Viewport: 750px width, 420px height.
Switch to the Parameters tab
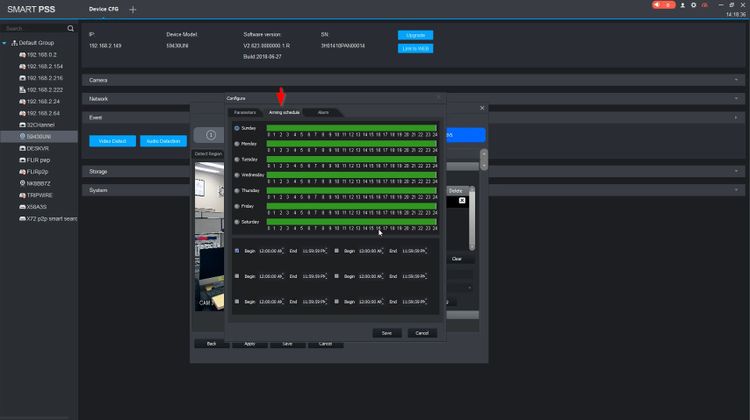click(x=245, y=112)
